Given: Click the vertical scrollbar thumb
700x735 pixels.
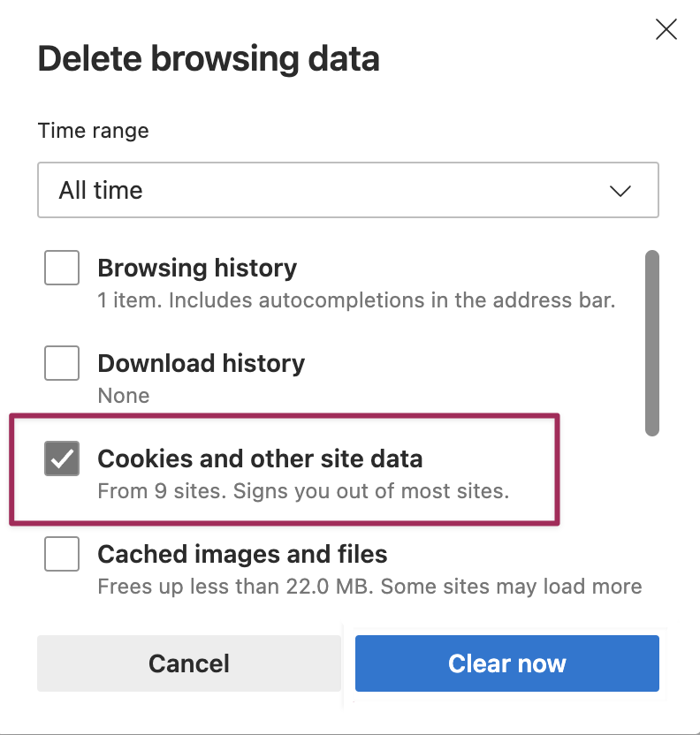Looking at the screenshot, I should [x=652, y=343].
